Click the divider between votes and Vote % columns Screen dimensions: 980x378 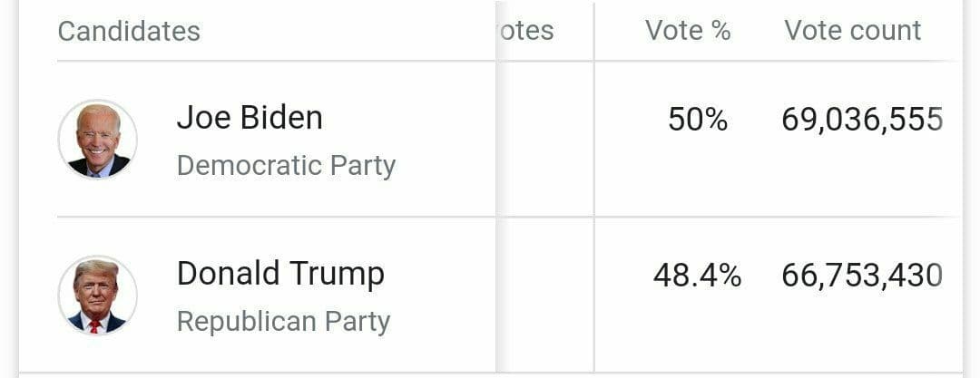(593, 188)
